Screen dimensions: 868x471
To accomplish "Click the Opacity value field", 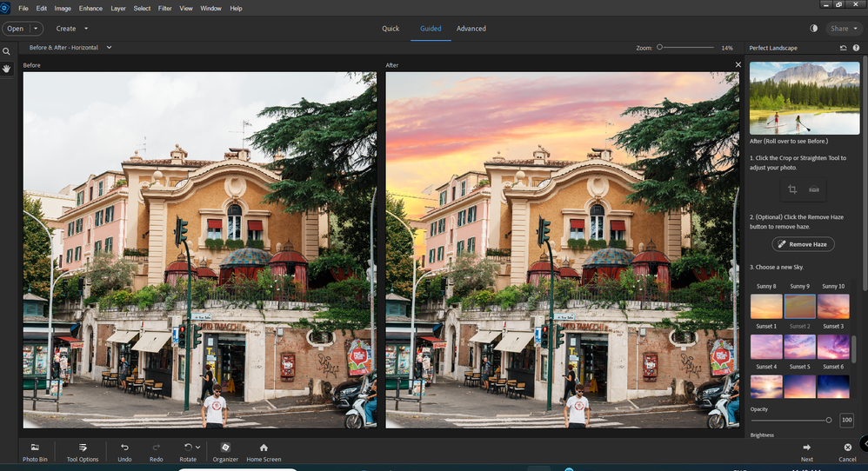I will click(x=846, y=420).
